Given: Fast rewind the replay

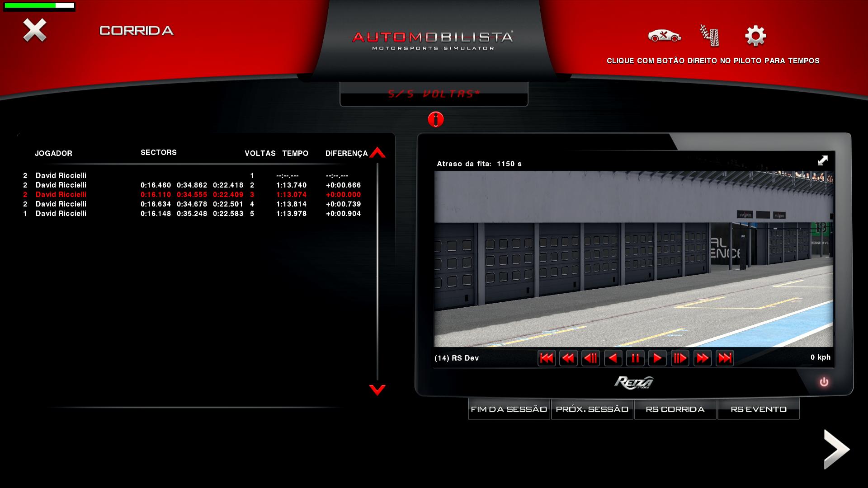Looking at the screenshot, I should pyautogui.click(x=568, y=358).
